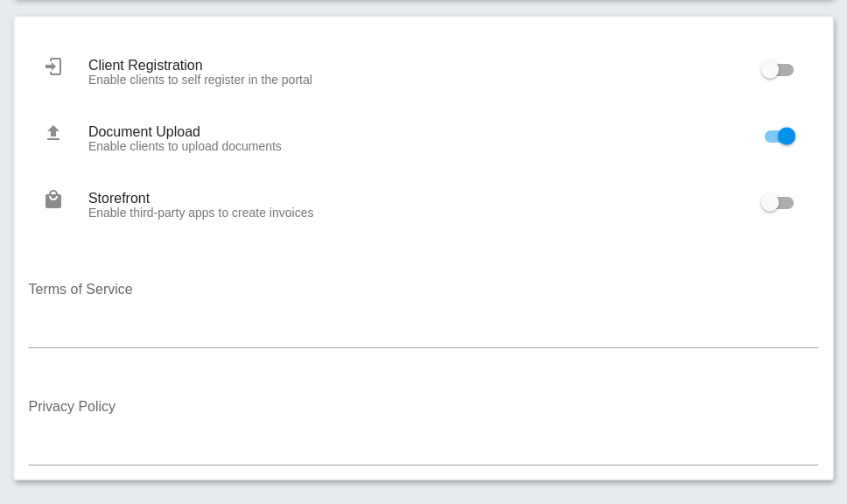
Task: Select the Storefront heading text
Action: [119, 198]
